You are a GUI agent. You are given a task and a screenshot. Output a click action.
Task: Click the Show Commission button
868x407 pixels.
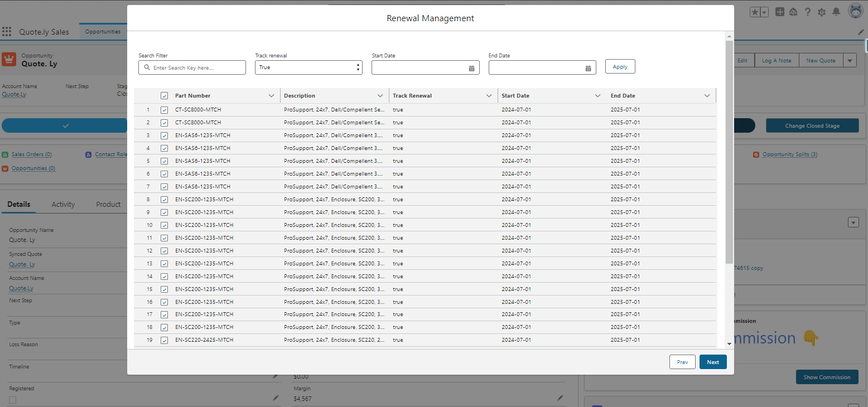827,377
